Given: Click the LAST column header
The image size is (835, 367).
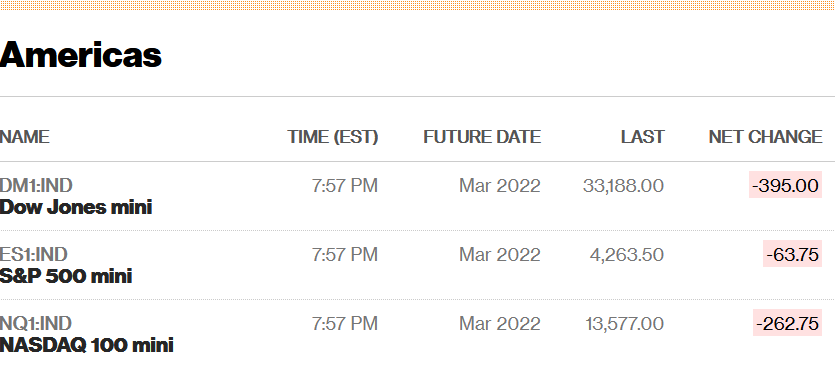Looking at the screenshot, I should pyautogui.click(x=642, y=137).
